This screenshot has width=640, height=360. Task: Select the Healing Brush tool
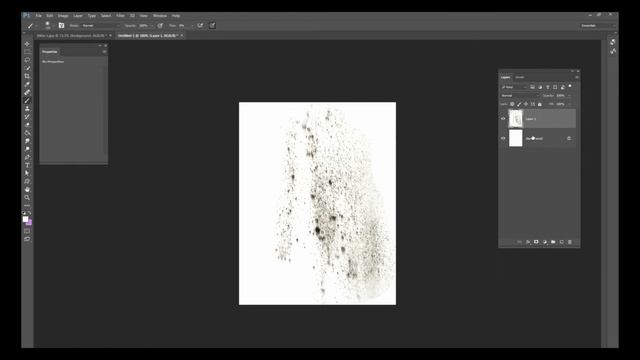(x=27, y=93)
